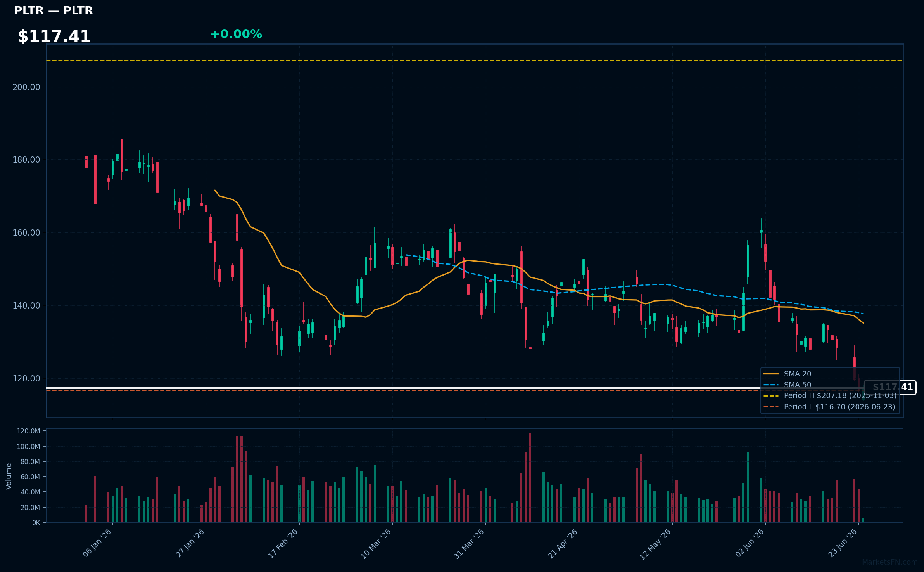This screenshot has width=924, height=572.
Task: Click the 10 Mar '26 date label
Action: (376, 543)
